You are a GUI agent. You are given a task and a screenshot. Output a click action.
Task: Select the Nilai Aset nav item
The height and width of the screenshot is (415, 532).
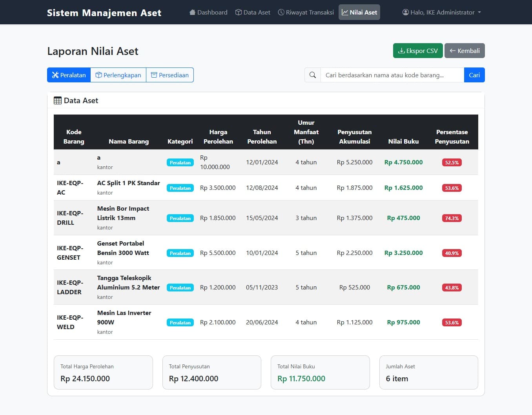pos(359,12)
